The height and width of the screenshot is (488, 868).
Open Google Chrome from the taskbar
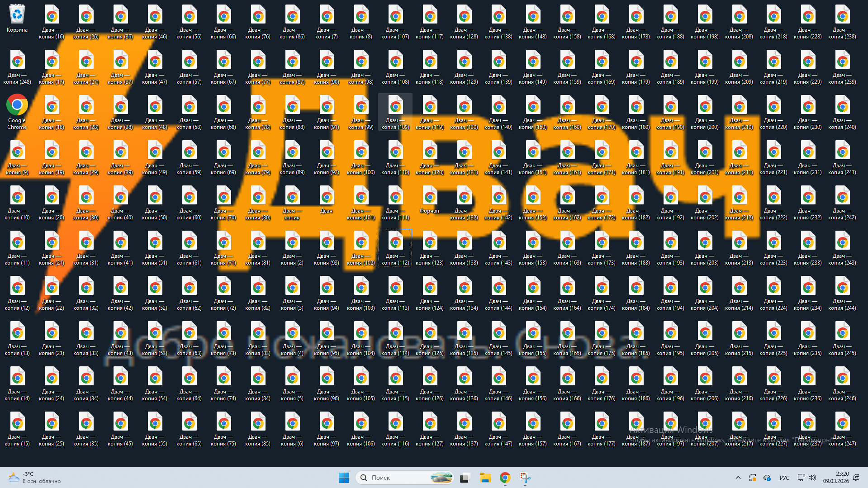click(x=505, y=478)
